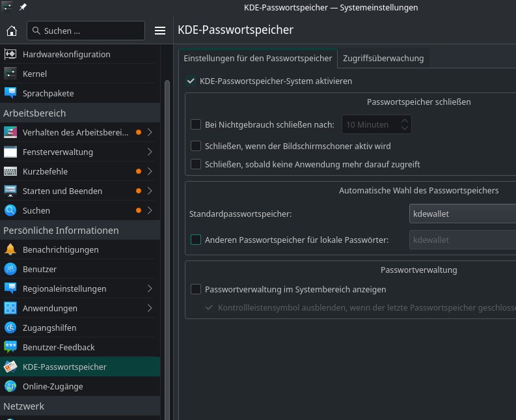The width and height of the screenshot is (516, 420).
Task: Expand Starten und Beenden chevron
Action: tap(150, 191)
